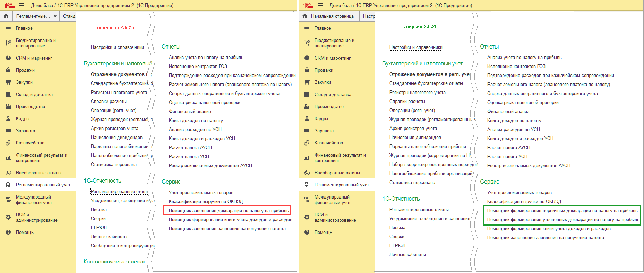Open Реестр исключаемых документов АУСН, right window

point(529,166)
